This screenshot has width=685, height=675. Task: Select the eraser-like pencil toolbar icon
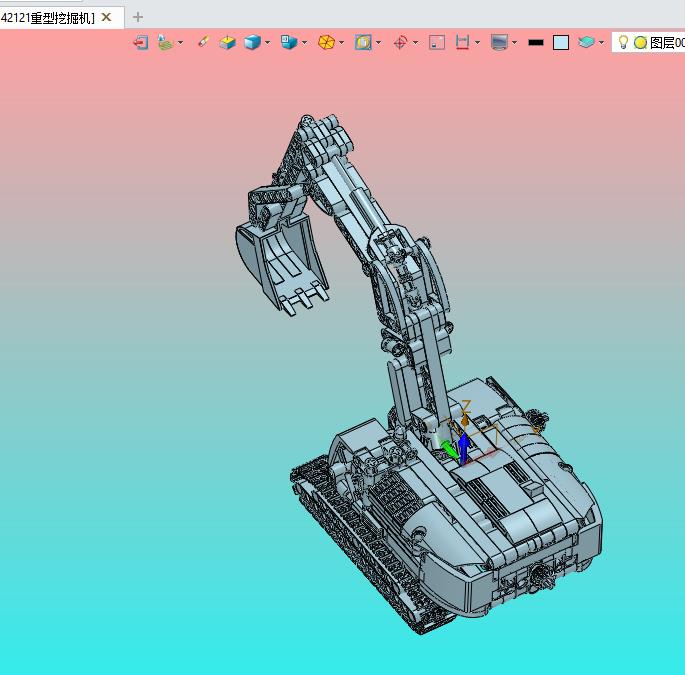coord(203,43)
